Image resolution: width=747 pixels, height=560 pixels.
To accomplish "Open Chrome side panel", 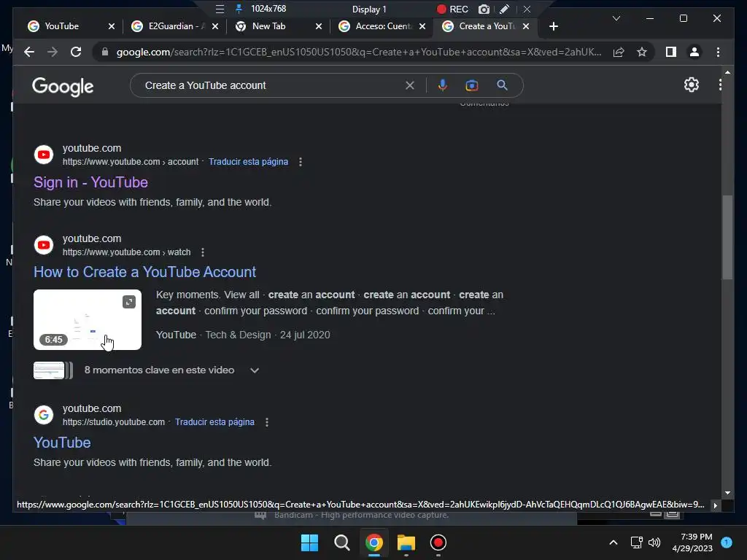I will (x=671, y=52).
